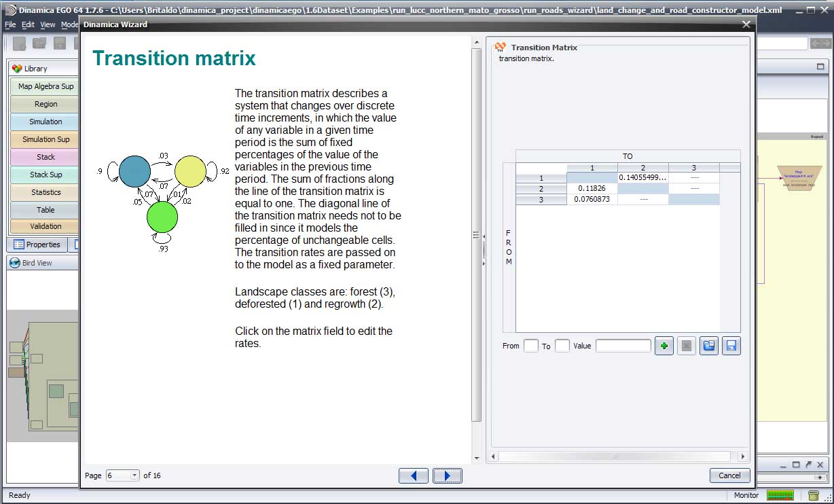Open the File menu
This screenshot has width=834, height=504.
(x=11, y=24)
